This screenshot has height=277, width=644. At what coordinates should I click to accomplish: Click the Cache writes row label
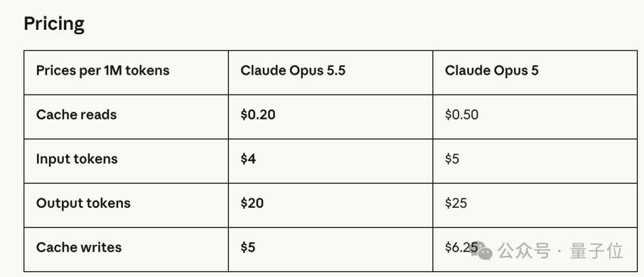click(x=79, y=247)
